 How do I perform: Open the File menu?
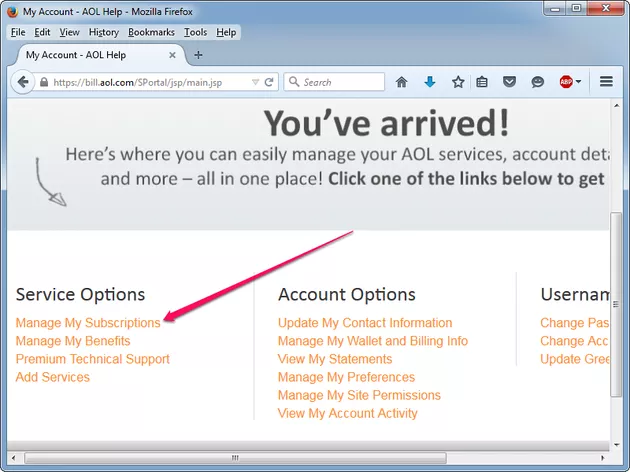point(18,32)
